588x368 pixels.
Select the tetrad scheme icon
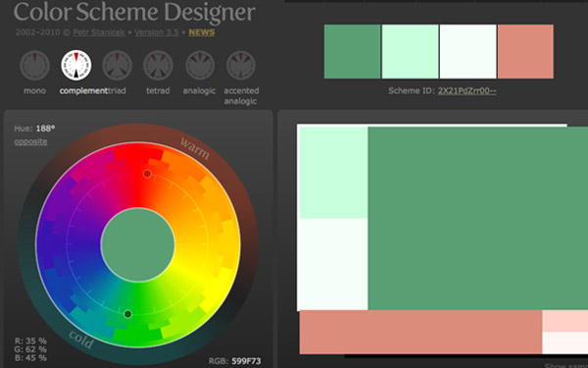pos(158,66)
